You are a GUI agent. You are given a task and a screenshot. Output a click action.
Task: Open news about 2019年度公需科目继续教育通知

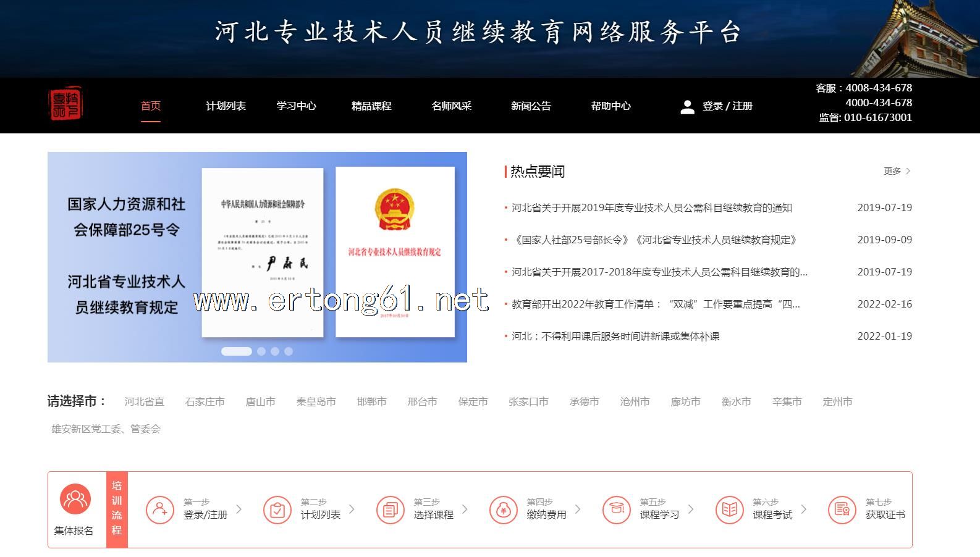651,208
